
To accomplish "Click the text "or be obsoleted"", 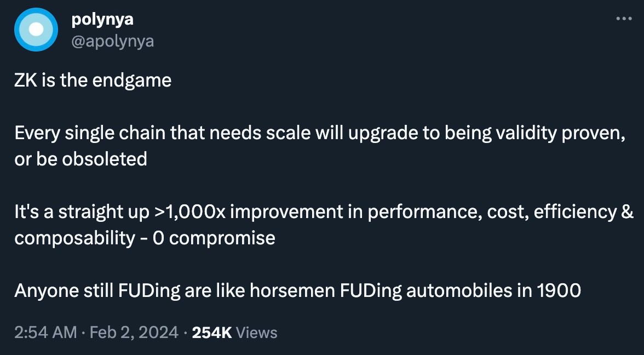I will point(81,159).
